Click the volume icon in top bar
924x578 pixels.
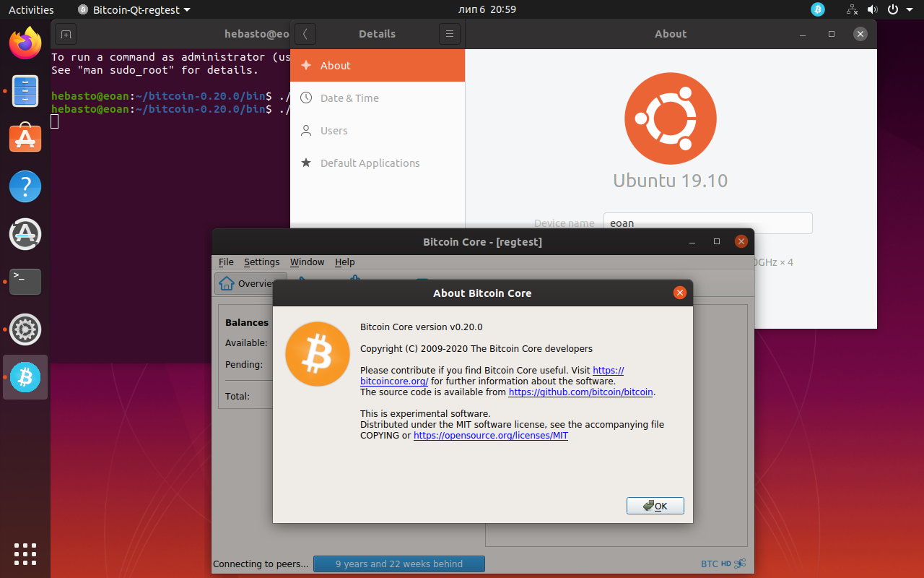tap(872, 9)
